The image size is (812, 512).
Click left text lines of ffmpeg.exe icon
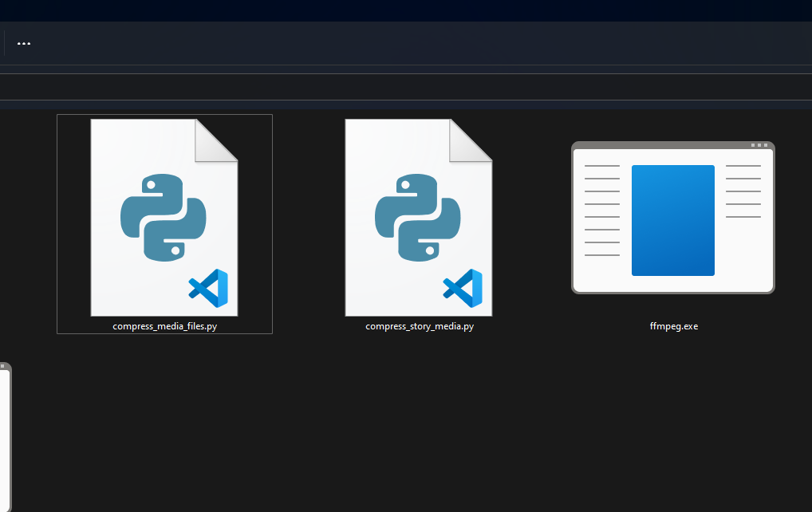pyautogui.click(x=602, y=211)
